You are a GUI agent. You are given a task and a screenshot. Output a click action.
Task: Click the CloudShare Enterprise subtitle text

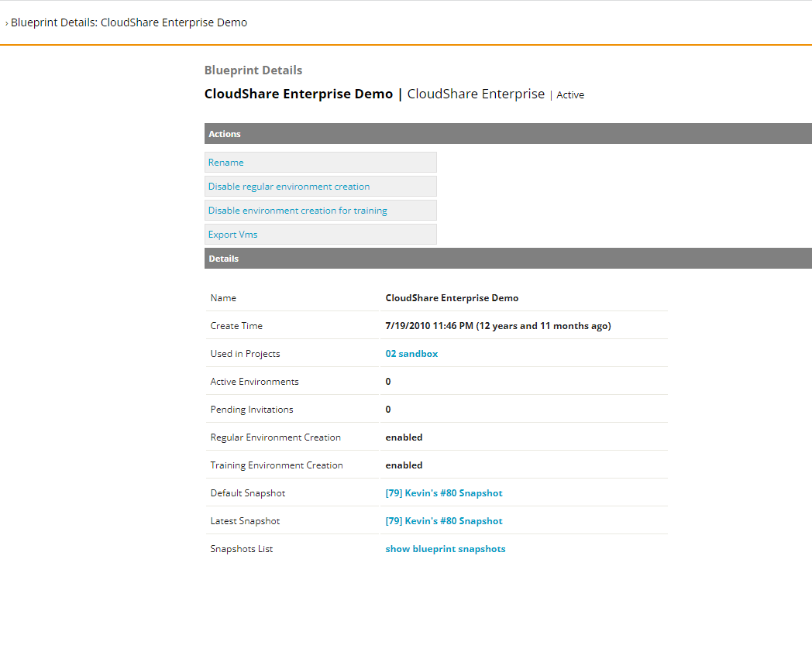476,94
